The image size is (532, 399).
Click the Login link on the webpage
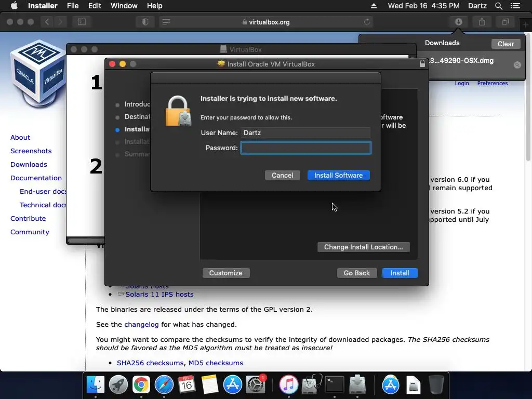click(x=462, y=84)
